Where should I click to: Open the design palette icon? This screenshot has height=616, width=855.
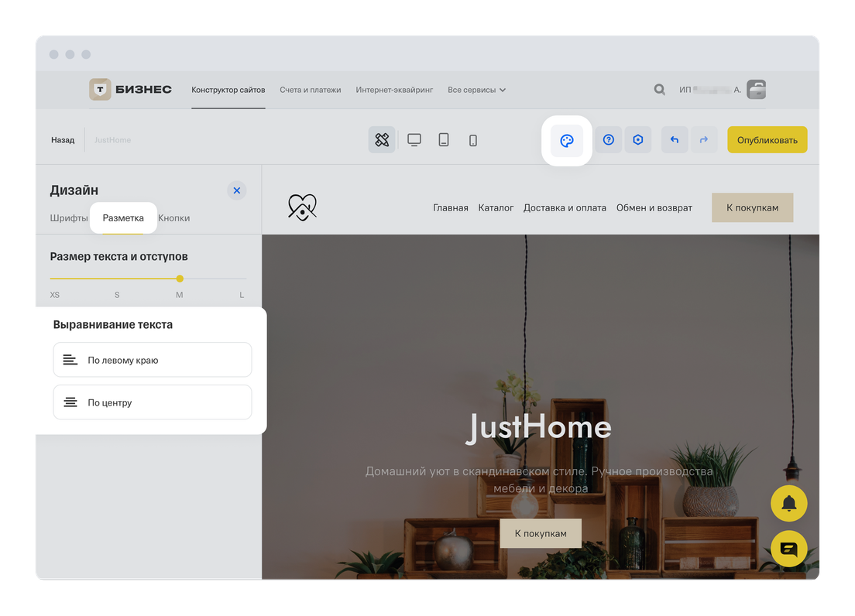click(567, 141)
